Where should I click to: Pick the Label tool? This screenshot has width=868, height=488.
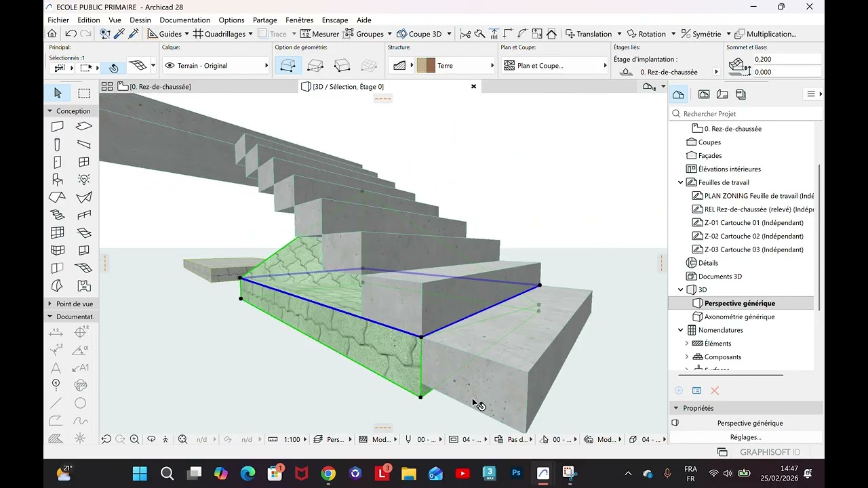click(81, 368)
